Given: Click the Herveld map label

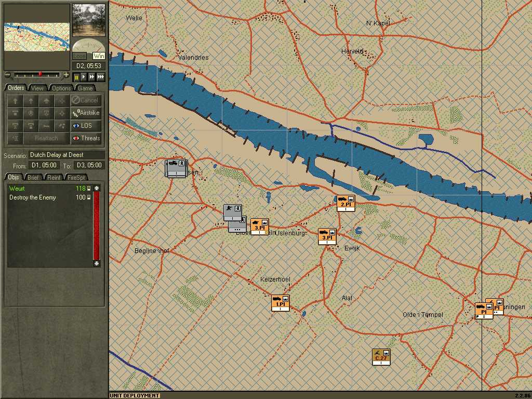Looking at the screenshot, I should (352, 51).
